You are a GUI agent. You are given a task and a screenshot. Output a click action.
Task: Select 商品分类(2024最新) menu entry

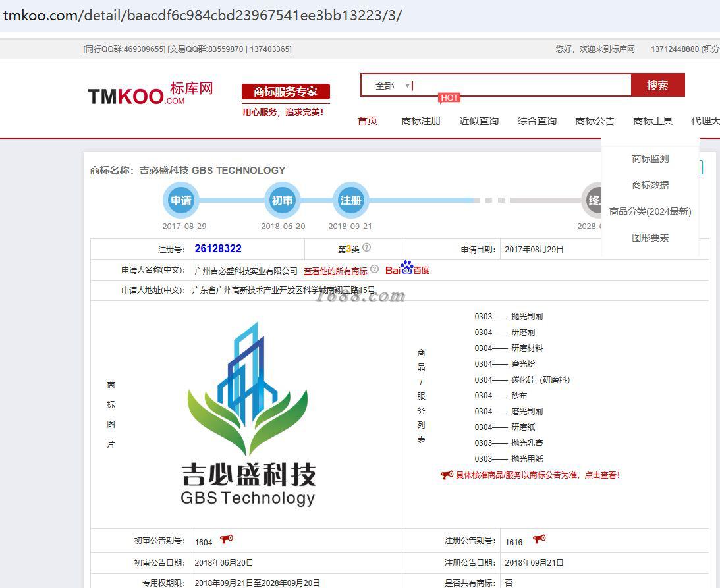[650, 211]
